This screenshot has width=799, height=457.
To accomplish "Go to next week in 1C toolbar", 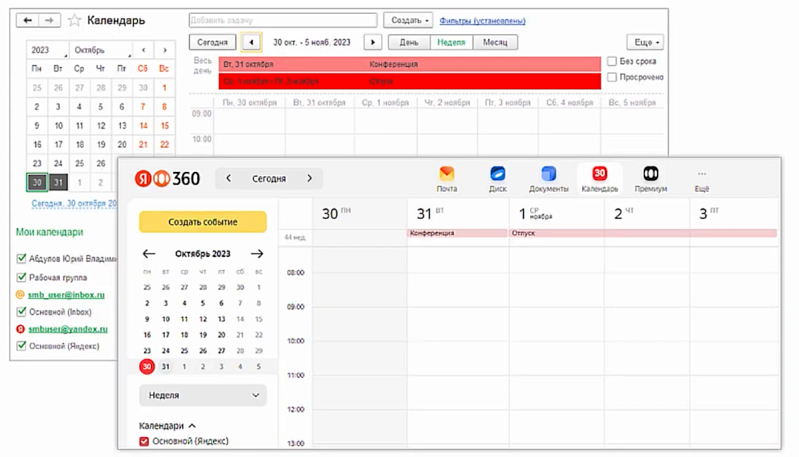I will pyautogui.click(x=372, y=42).
